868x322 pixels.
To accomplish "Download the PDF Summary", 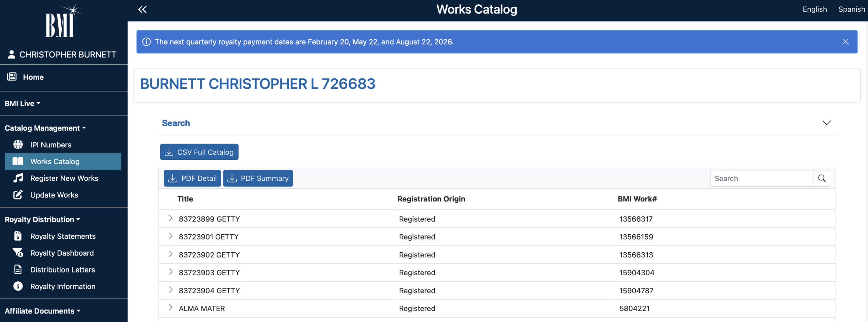I will 258,178.
